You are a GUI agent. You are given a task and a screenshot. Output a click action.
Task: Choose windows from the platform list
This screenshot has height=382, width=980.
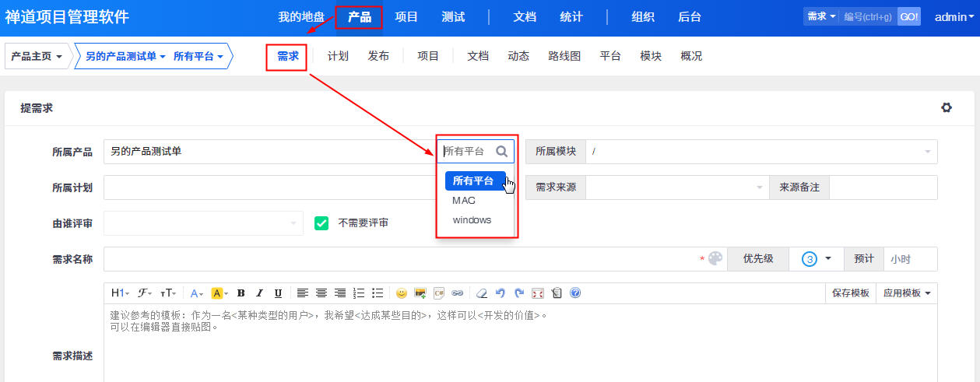coord(472,220)
